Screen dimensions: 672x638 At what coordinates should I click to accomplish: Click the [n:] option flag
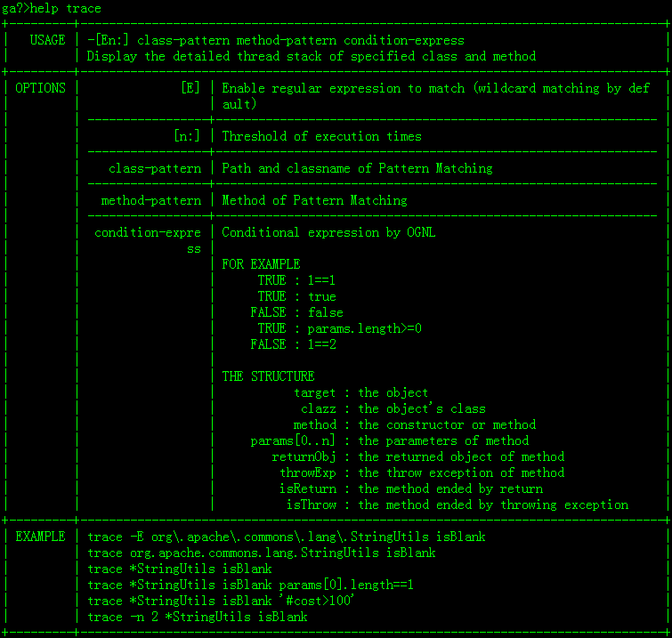coord(187,136)
